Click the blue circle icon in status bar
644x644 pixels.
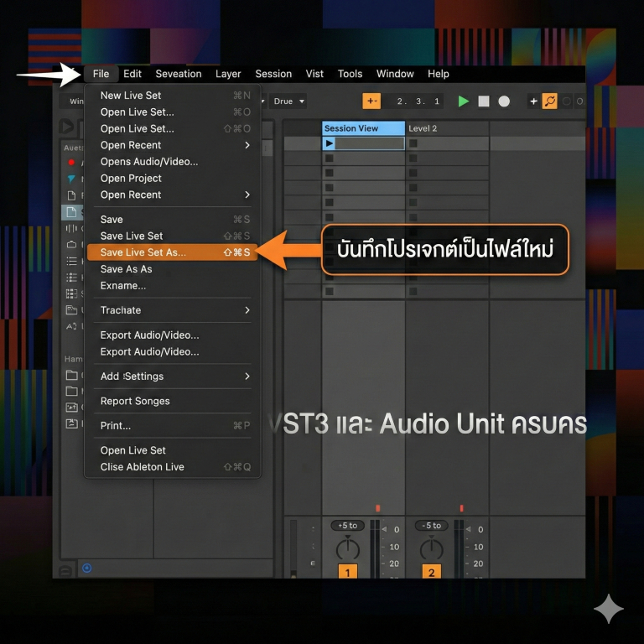(x=86, y=568)
